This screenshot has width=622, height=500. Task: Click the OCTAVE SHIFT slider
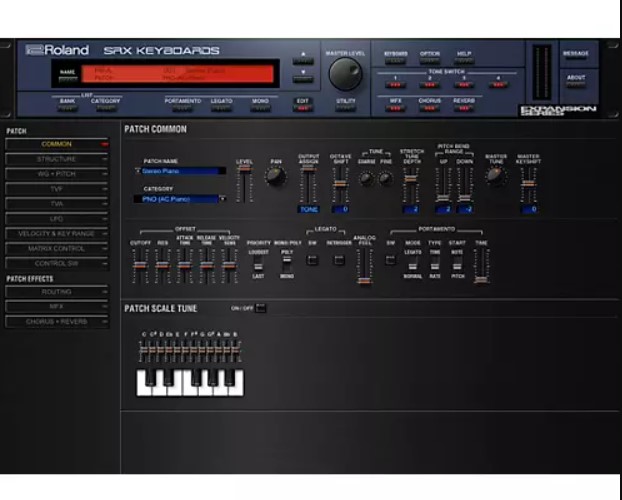click(x=340, y=185)
